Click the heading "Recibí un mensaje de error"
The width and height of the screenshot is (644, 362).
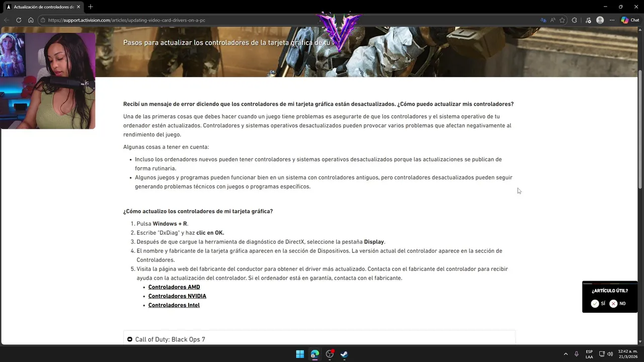(x=318, y=104)
